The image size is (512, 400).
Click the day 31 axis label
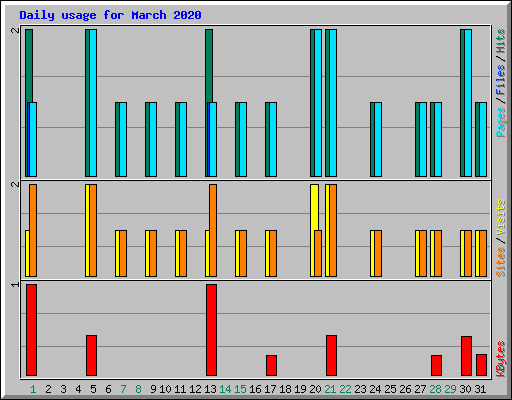(x=480, y=389)
